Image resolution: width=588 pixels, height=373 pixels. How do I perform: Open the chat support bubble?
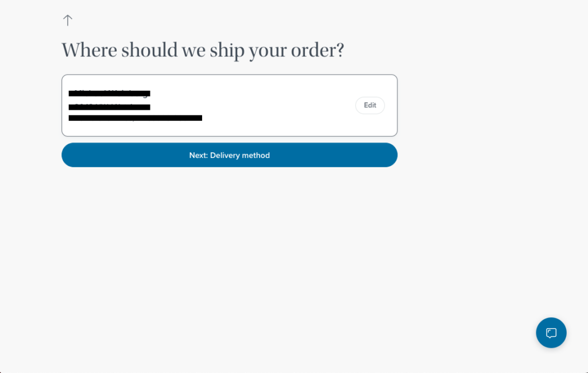tap(551, 333)
